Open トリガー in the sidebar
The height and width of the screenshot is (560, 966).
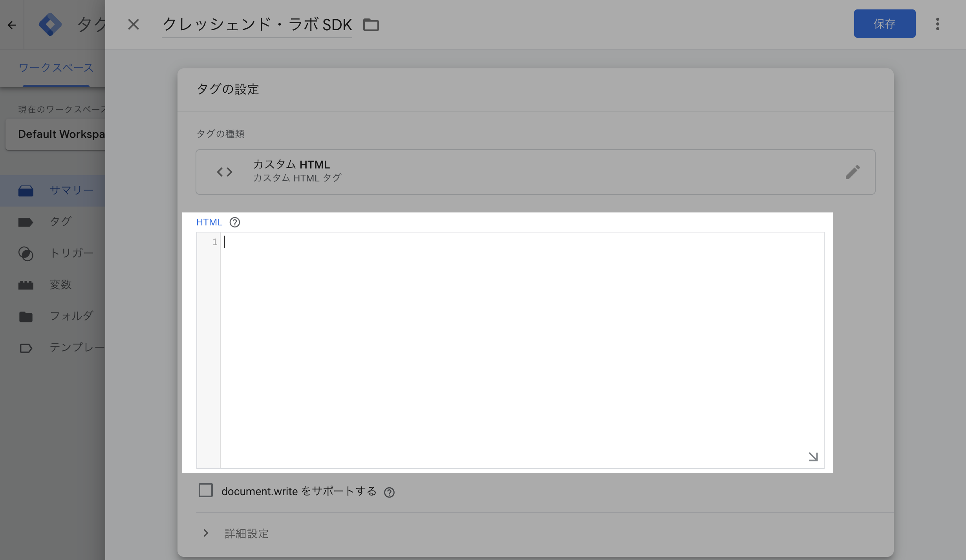(53, 253)
